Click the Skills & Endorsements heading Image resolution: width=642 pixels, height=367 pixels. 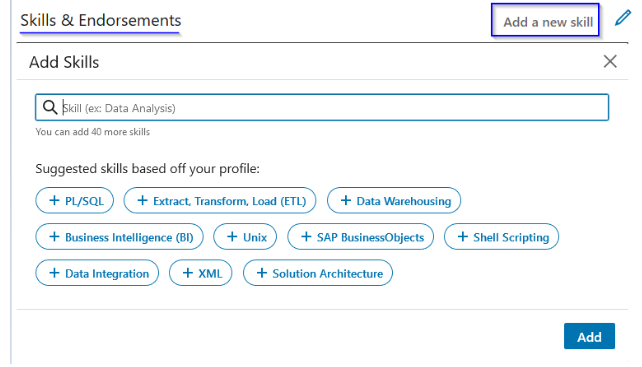tap(101, 20)
